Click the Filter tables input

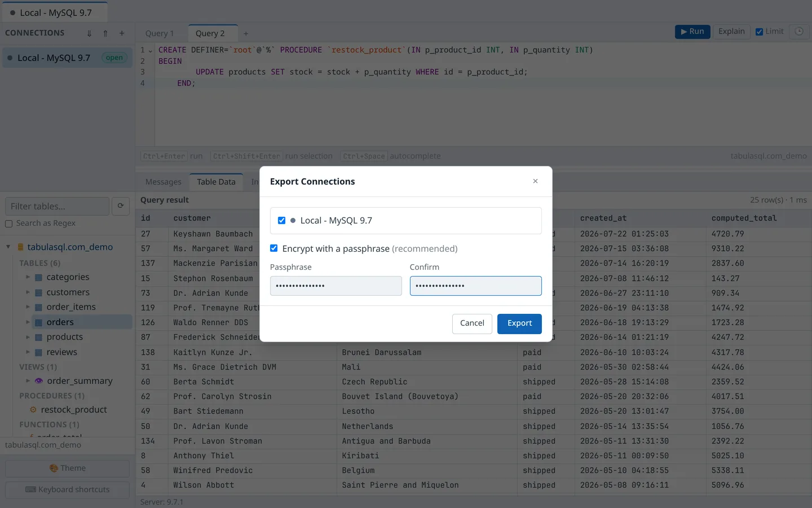[57, 206]
